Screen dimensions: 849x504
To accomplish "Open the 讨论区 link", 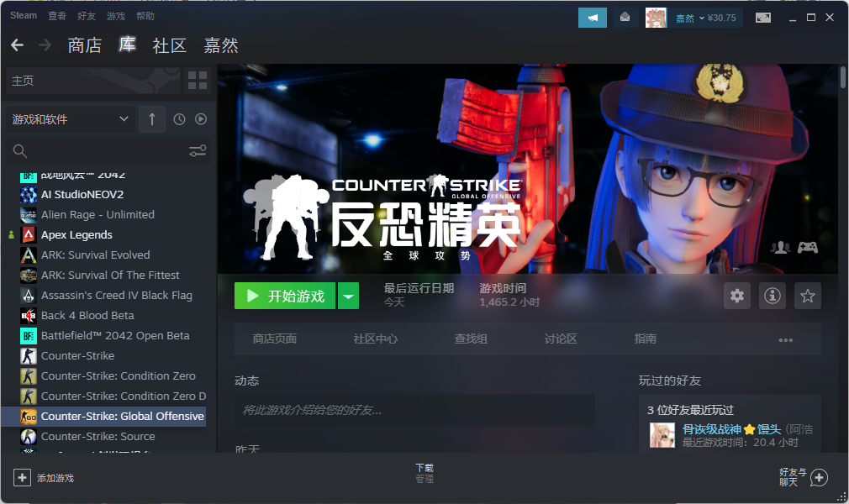I will [561, 339].
